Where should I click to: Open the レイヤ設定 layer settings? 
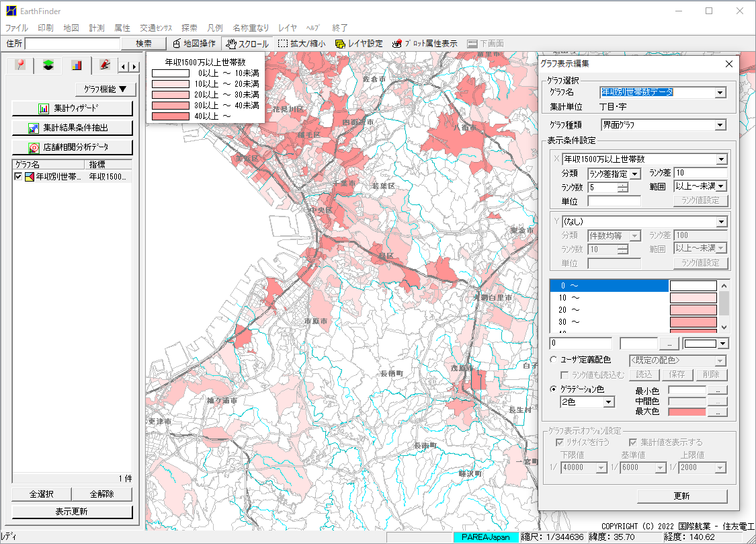coord(359,44)
